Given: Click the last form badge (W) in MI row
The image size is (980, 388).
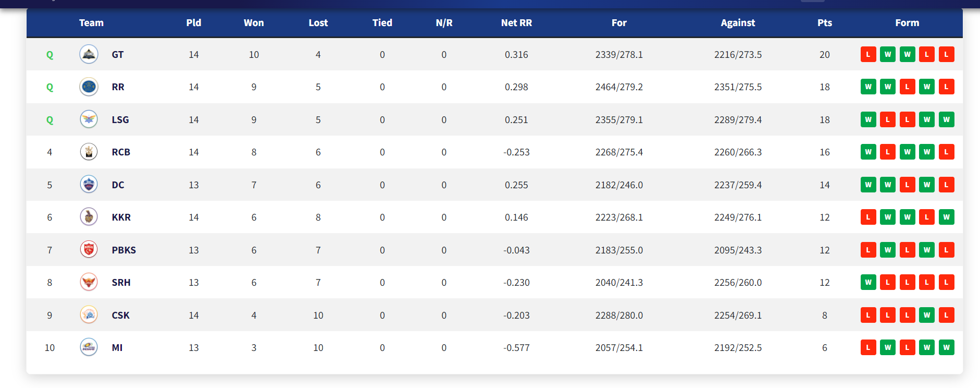Looking at the screenshot, I should (946, 347).
